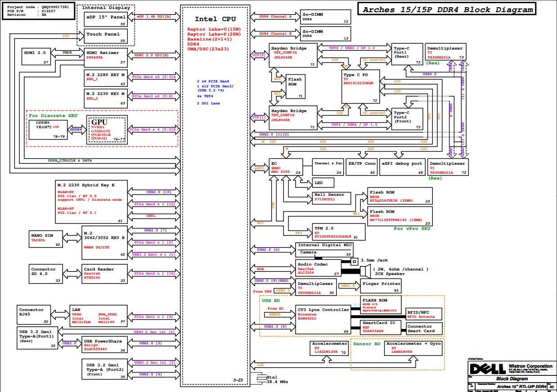The width and height of the screenshot is (557, 392).
Task: Click the 3.5mm Jack connector symbol
Action: 354,261
